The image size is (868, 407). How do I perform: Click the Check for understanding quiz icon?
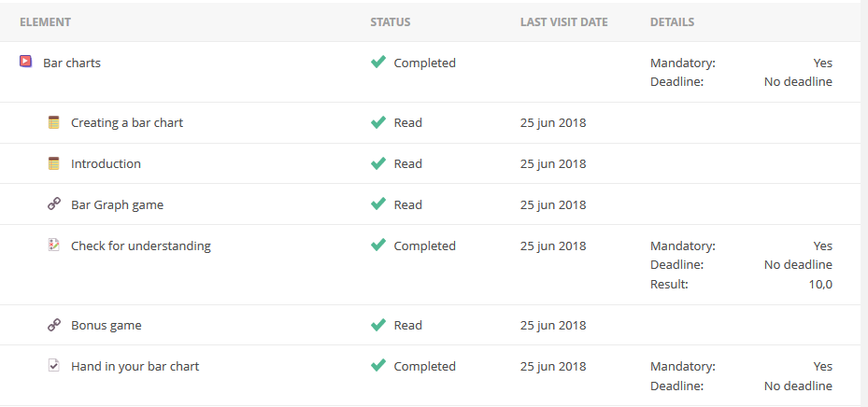tap(54, 246)
